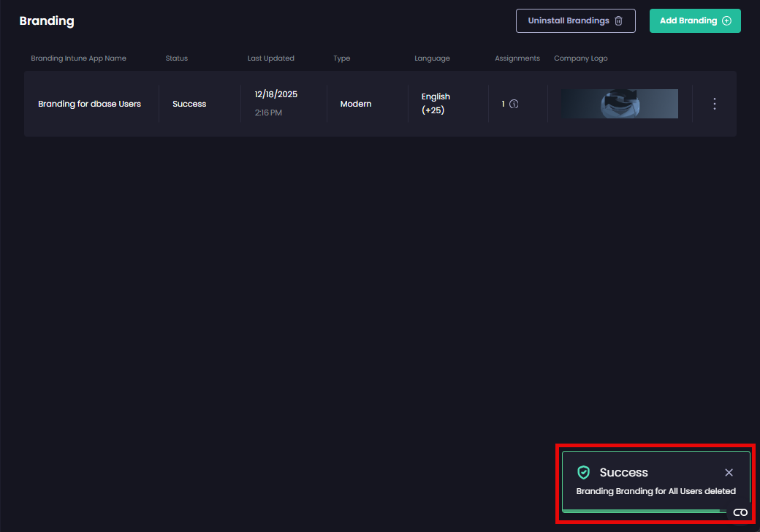Click the Assignments info icon

[x=514, y=104]
